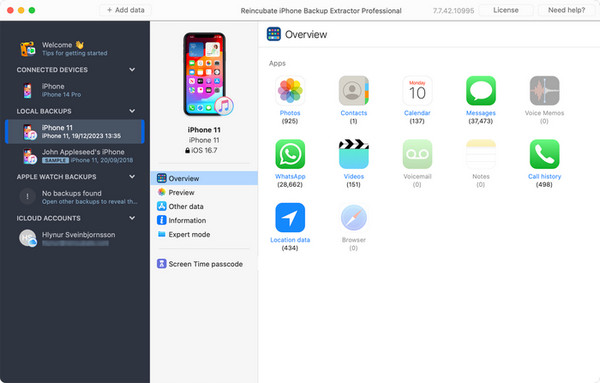
Task: Click the Videos text link
Action: 354,176
